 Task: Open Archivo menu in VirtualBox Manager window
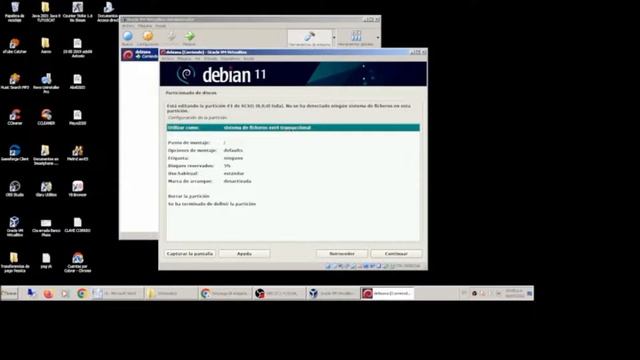pos(128,26)
